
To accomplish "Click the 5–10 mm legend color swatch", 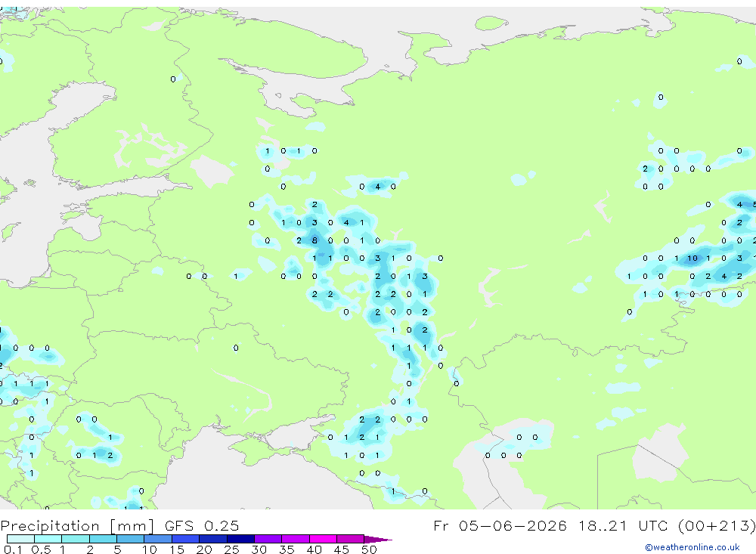I will pos(131,539).
